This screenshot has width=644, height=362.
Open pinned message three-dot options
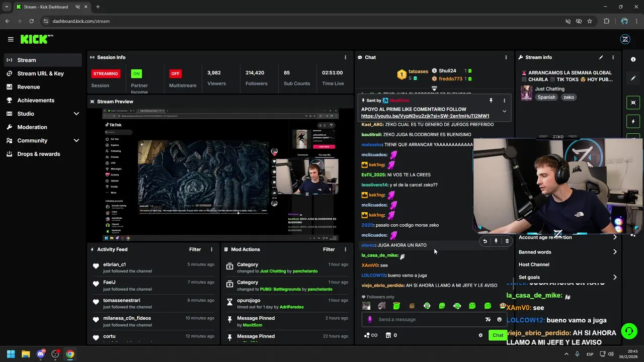(504, 101)
